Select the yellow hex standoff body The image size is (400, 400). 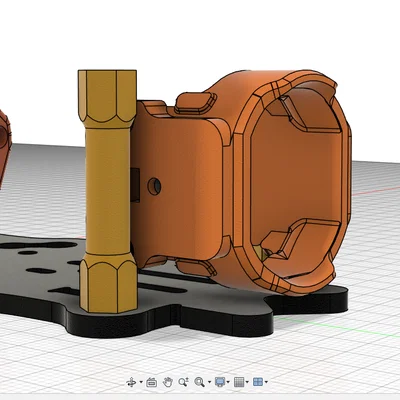(108, 190)
